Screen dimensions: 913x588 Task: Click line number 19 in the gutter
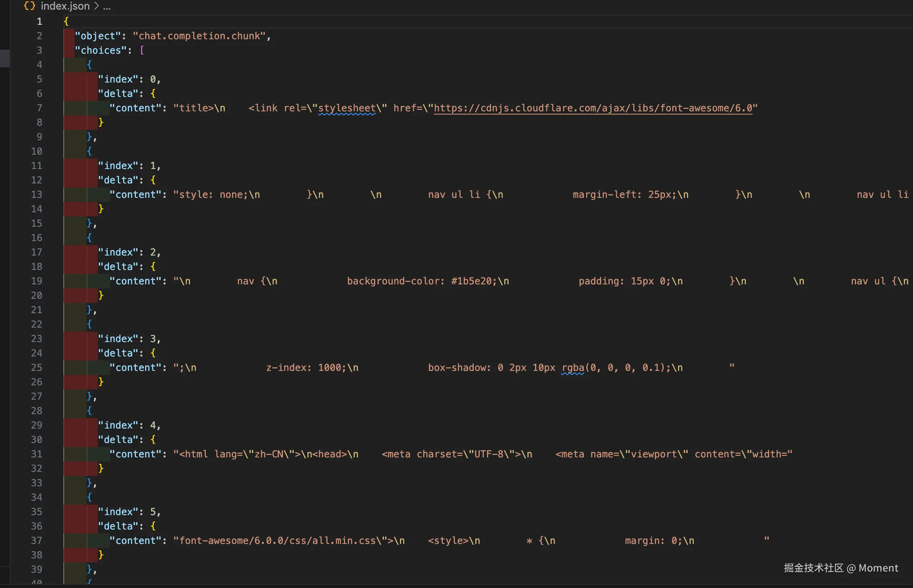point(36,281)
